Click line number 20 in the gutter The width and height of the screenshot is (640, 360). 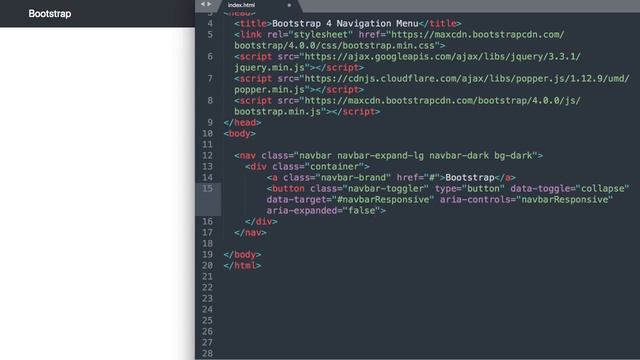pos(207,266)
